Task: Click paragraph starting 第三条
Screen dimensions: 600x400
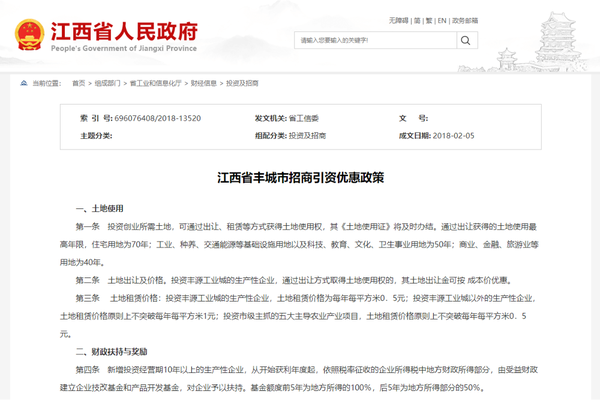Action: (x=298, y=316)
